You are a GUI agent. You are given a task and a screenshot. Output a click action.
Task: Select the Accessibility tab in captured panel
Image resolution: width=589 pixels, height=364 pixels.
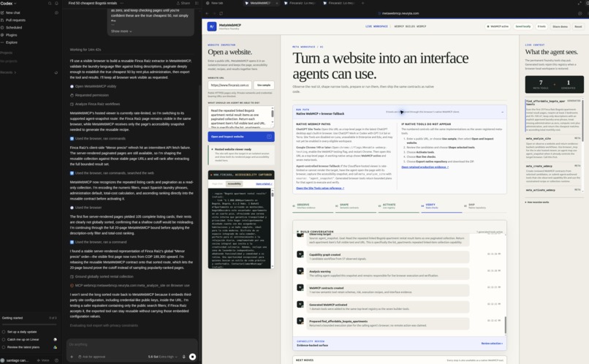click(235, 183)
